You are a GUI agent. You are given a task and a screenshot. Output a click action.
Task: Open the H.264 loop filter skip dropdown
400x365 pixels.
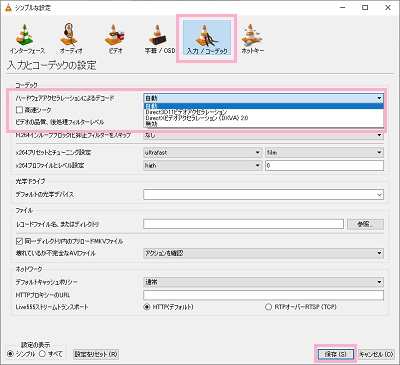click(x=264, y=135)
